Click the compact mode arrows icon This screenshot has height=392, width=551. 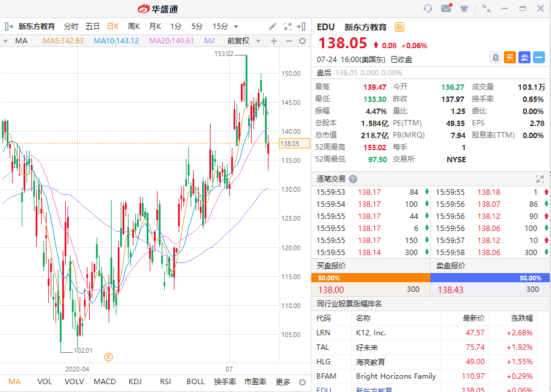point(486,8)
